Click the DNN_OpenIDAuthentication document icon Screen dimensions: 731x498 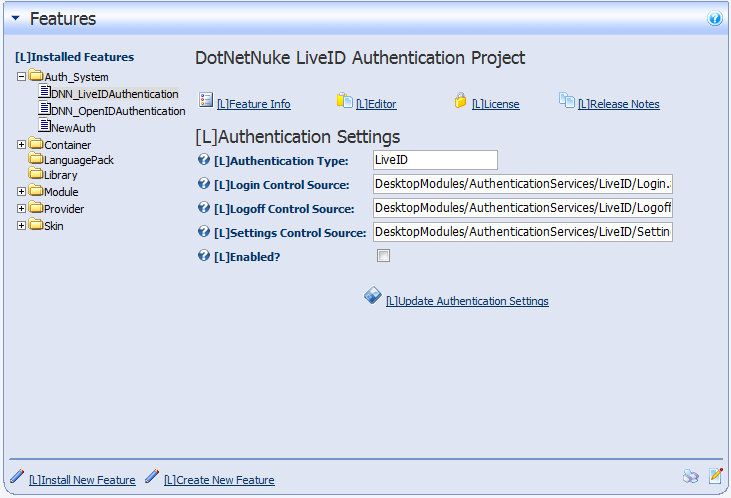44,108
